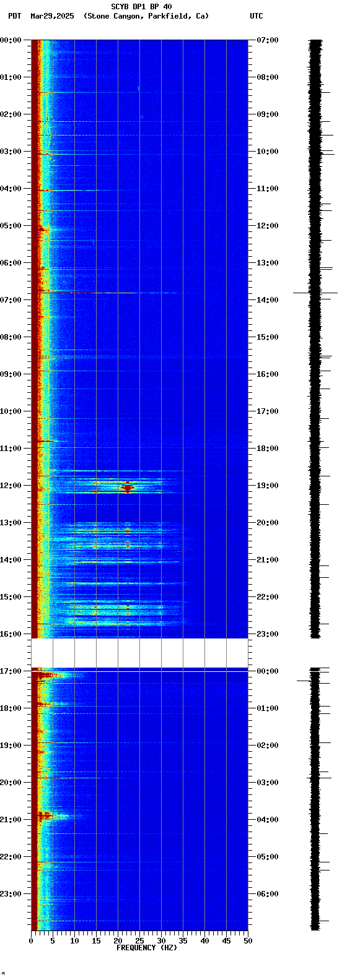Click the "25" Hz frequency tick label
342x980 pixels.
pos(139,941)
